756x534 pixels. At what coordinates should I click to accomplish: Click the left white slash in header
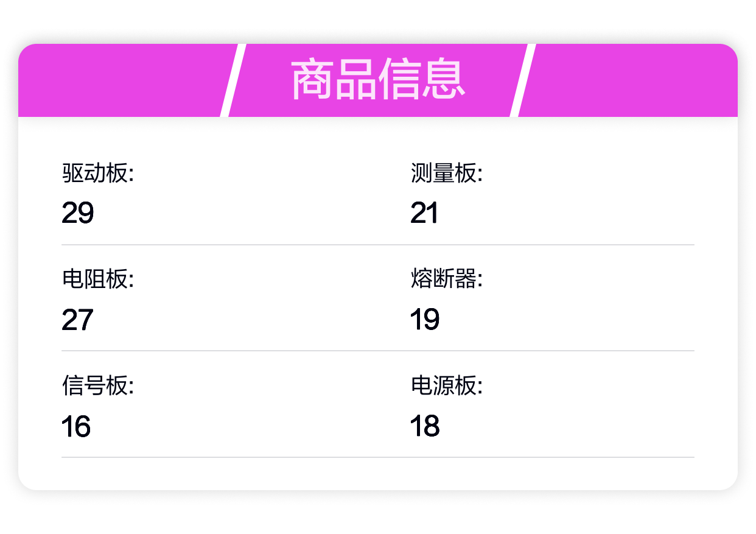233,80
